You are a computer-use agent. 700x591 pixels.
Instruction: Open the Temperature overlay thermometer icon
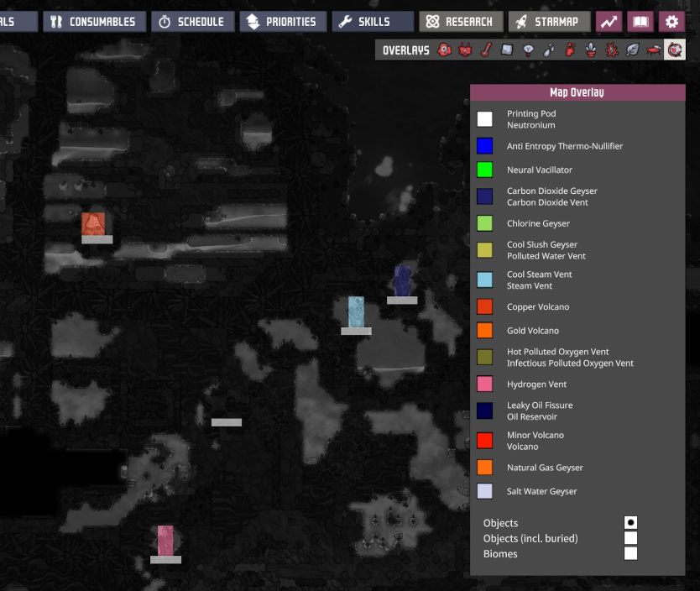(x=486, y=50)
